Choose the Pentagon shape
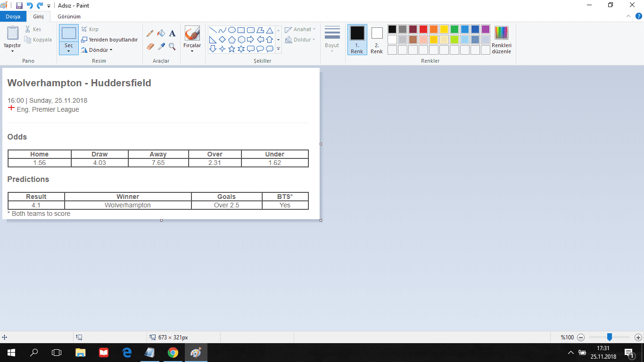Screen dimensions: 644x362 pos(232,40)
